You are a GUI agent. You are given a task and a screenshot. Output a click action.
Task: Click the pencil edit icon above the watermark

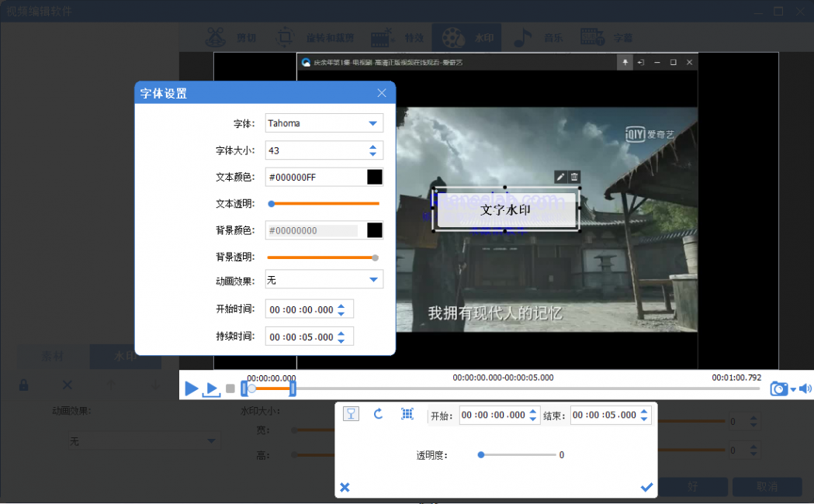(560, 177)
